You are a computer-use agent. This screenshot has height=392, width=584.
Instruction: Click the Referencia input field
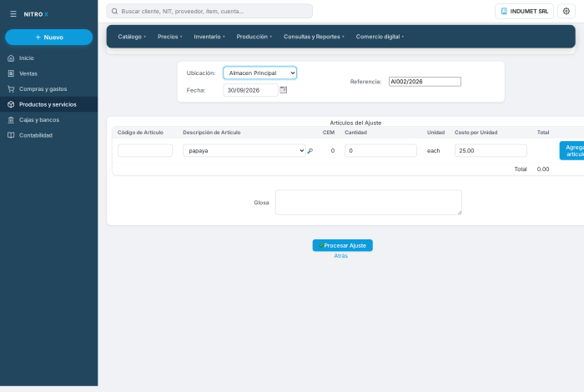(425, 82)
